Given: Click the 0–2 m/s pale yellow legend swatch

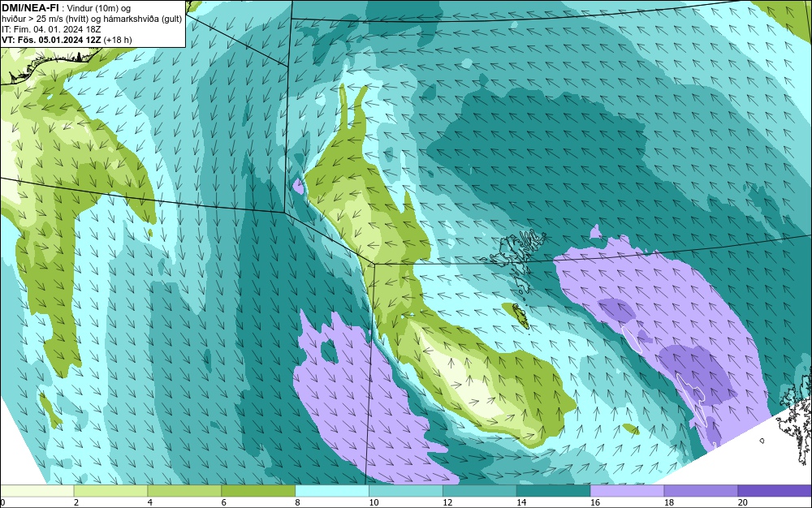Looking at the screenshot, I should point(37,490).
